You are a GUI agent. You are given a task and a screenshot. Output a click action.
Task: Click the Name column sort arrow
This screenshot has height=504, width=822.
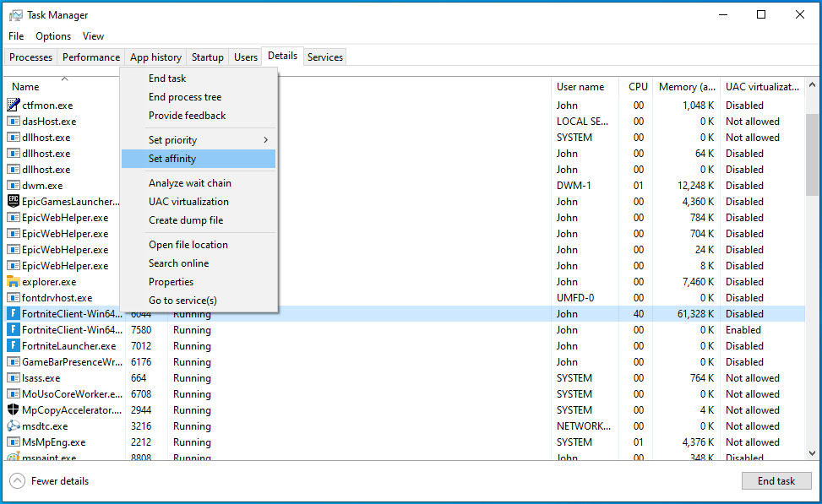click(x=64, y=79)
